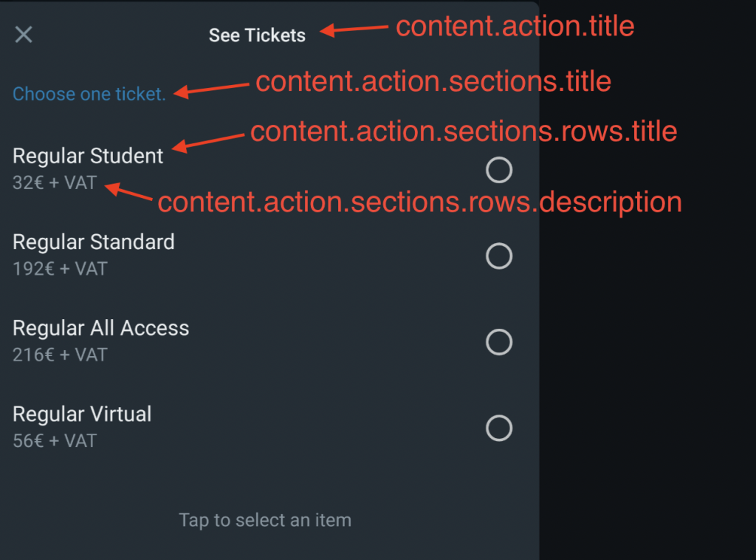
Task: Tap the 216€ + VAT price description
Action: pos(60,355)
